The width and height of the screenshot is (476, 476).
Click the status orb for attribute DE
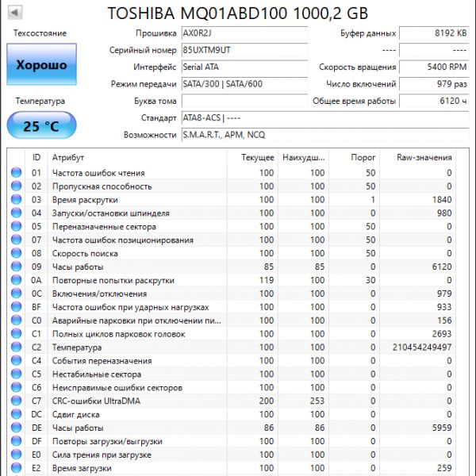pyautogui.click(x=17, y=428)
